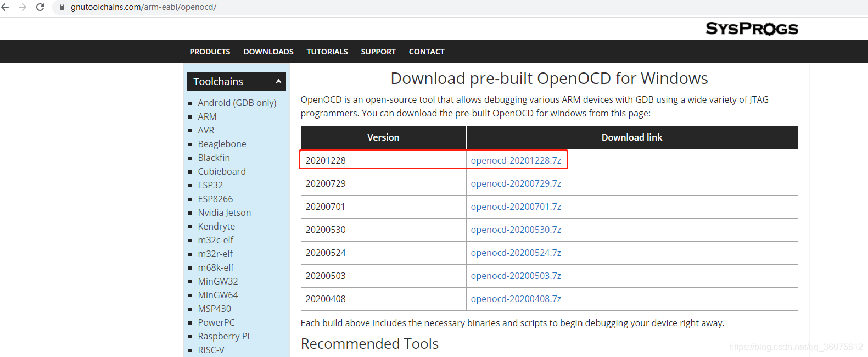Download openocd-20201228.7z

(x=516, y=160)
